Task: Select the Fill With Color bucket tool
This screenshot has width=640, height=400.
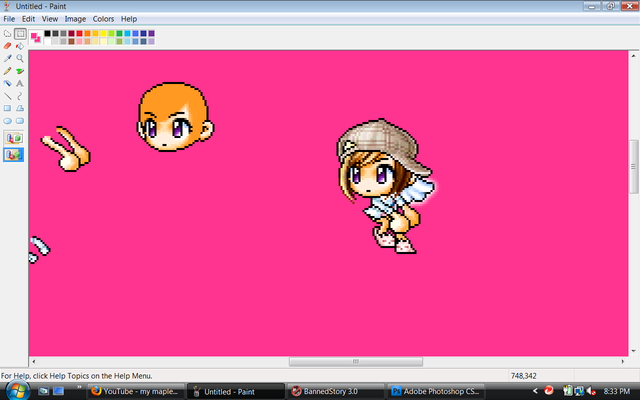Action: point(20,46)
